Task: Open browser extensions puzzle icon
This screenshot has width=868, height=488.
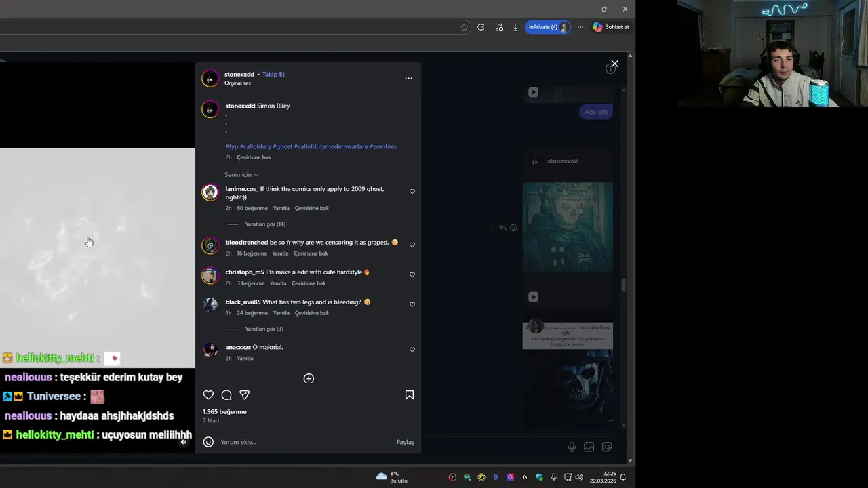Action: point(481,27)
